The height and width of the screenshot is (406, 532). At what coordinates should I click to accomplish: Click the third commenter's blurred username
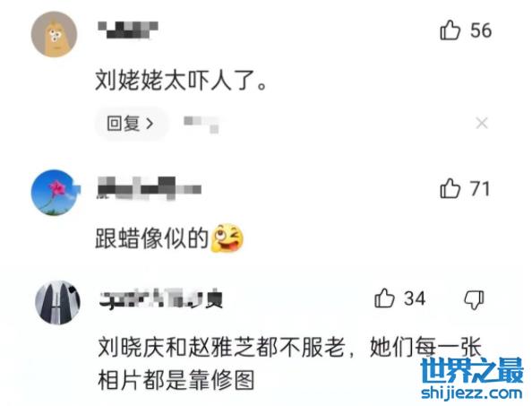click(x=161, y=298)
